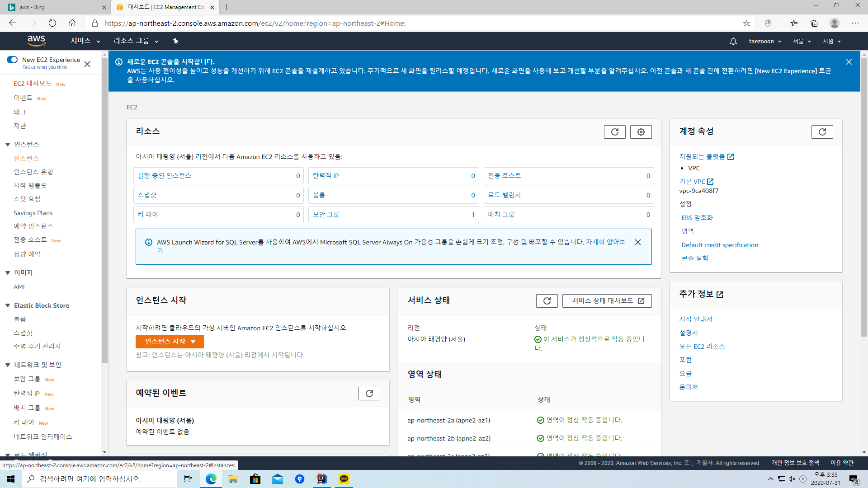Screen dimensions: 868x488
Task: Open 이벤트 in sidebar
Action: click(x=23, y=98)
